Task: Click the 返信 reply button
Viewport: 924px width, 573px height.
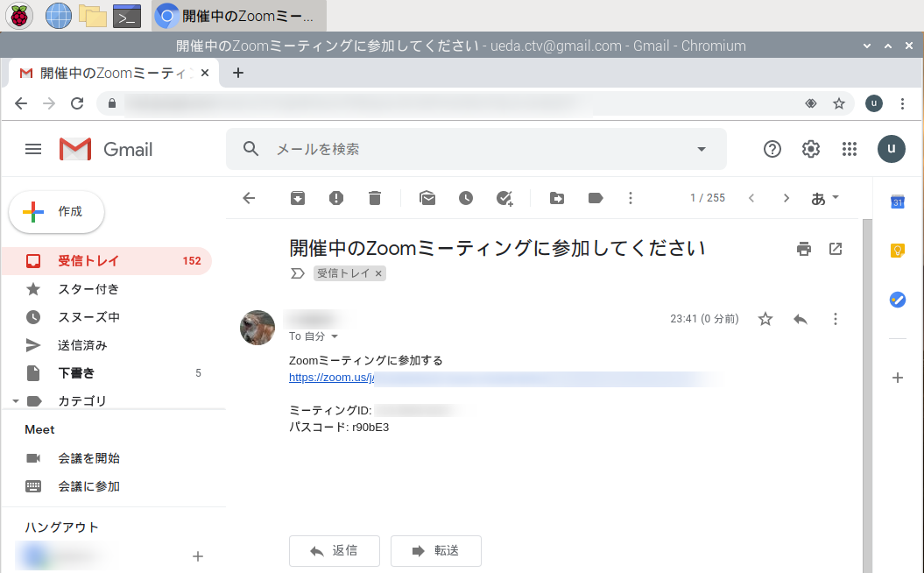Action: 334,550
